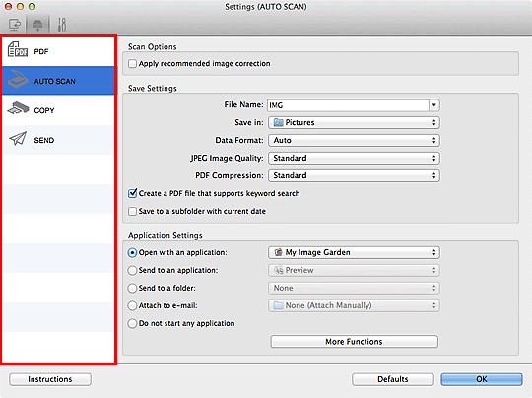Click the AUTO SCAN scanner icon
Viewport: 532px width, 398px height.
pyautogui.click(x=18, y=79)
